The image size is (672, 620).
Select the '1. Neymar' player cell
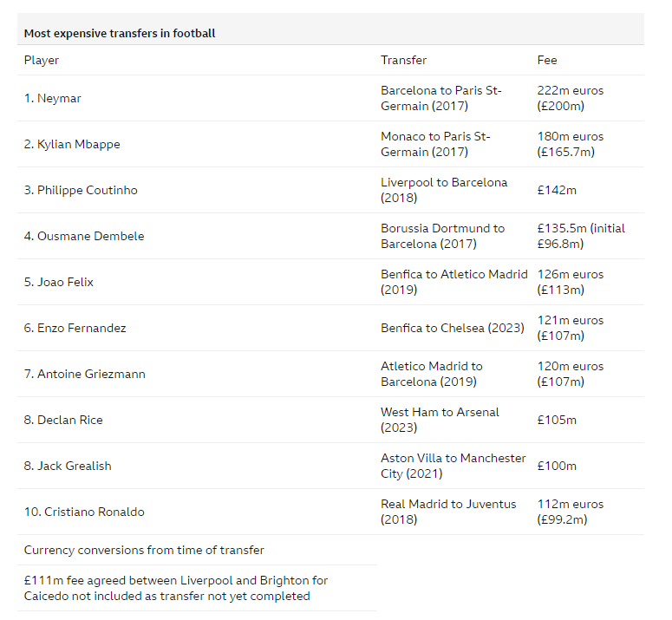tap(52, 98)
